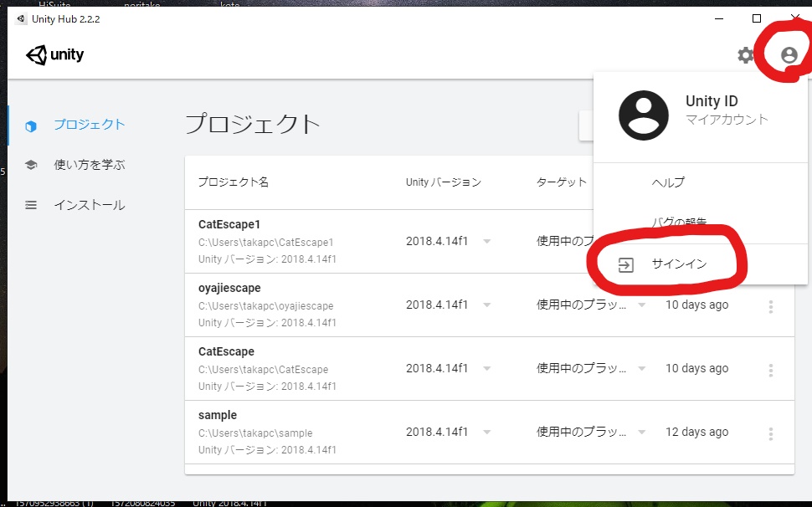812x507 pixels.
Task: Minimize the Unity Hub window
Action: tap(719, 18)
